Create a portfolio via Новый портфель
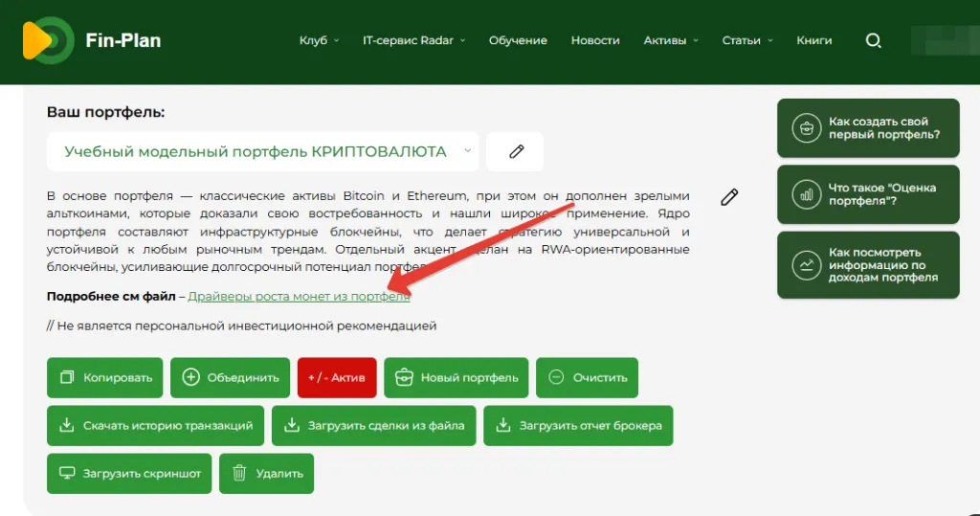 [x=457, y=377]
